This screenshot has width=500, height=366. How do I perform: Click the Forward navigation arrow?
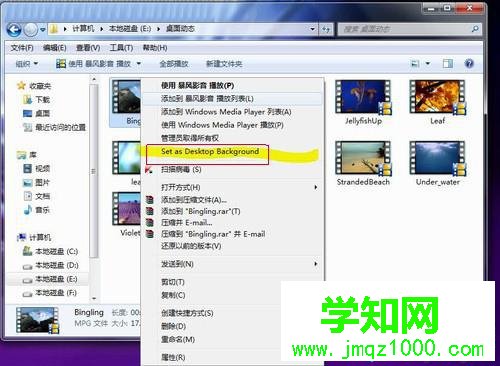pyautogui.click(x=31, y=30)
